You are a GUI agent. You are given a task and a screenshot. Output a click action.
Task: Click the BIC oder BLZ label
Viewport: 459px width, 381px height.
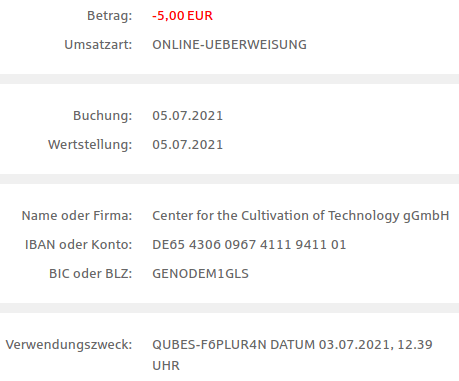click(91, 274)
